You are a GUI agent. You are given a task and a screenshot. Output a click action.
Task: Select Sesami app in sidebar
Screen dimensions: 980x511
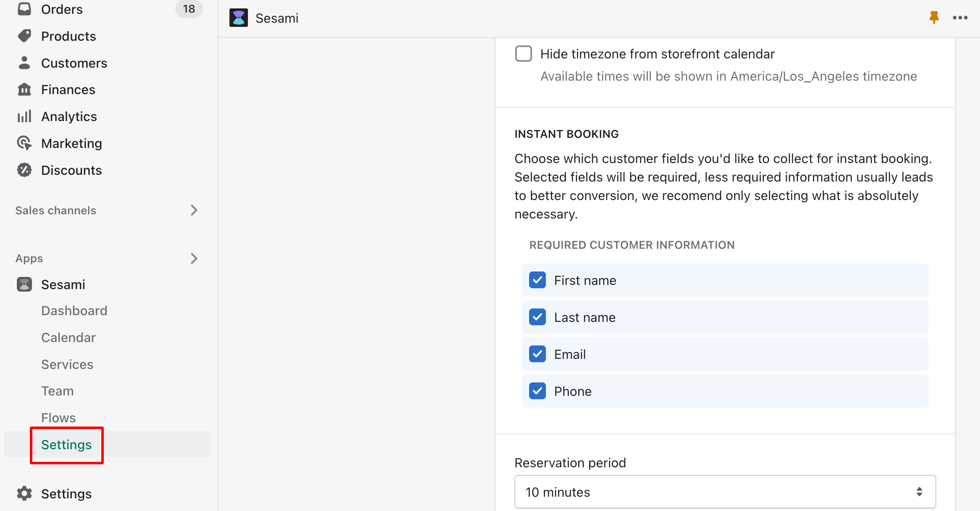pos(63,284)
